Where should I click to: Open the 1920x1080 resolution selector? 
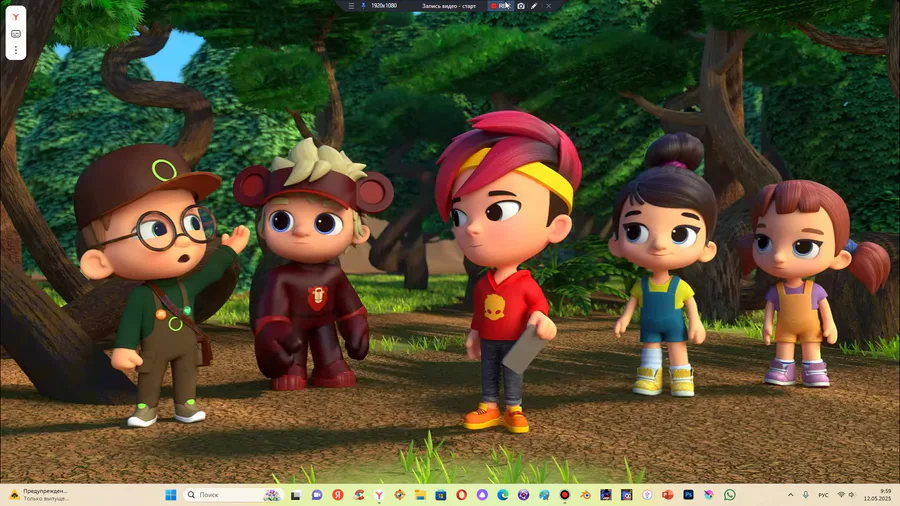point(384,6)
